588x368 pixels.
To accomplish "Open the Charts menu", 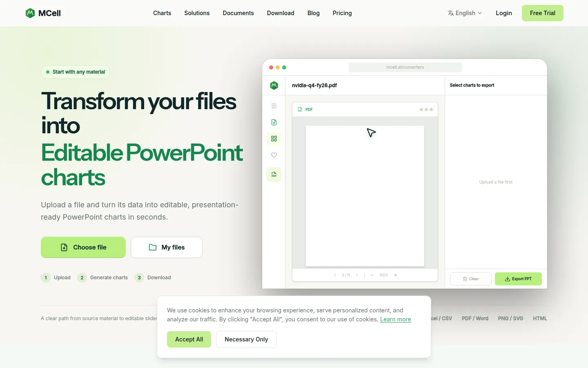I will 162,13.
